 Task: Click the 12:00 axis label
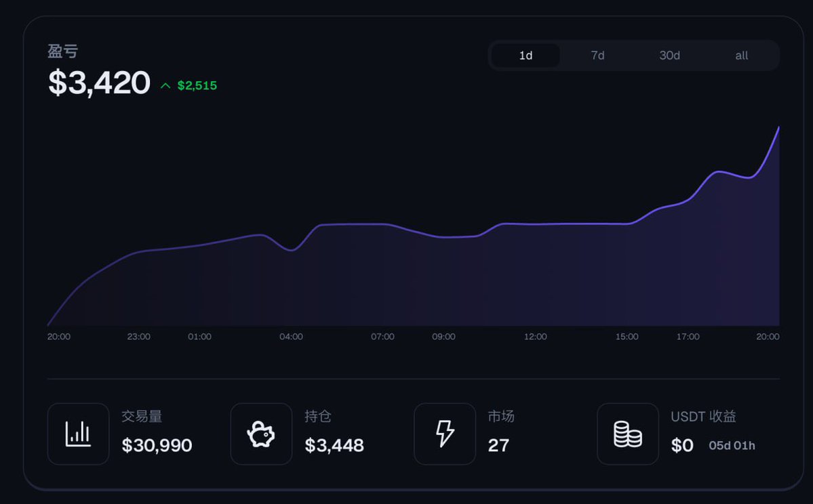coord(535,337)
